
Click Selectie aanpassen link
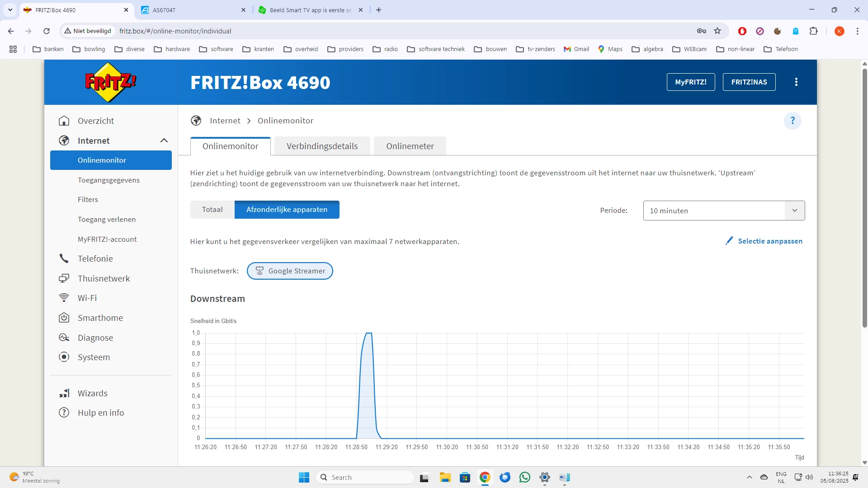(769, 241)
